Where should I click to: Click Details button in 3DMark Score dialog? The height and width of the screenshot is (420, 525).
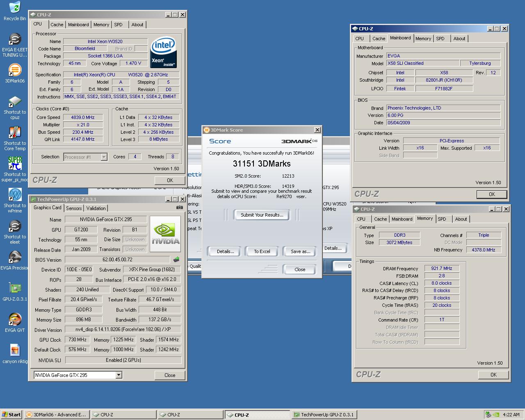[x=225, y=251]
